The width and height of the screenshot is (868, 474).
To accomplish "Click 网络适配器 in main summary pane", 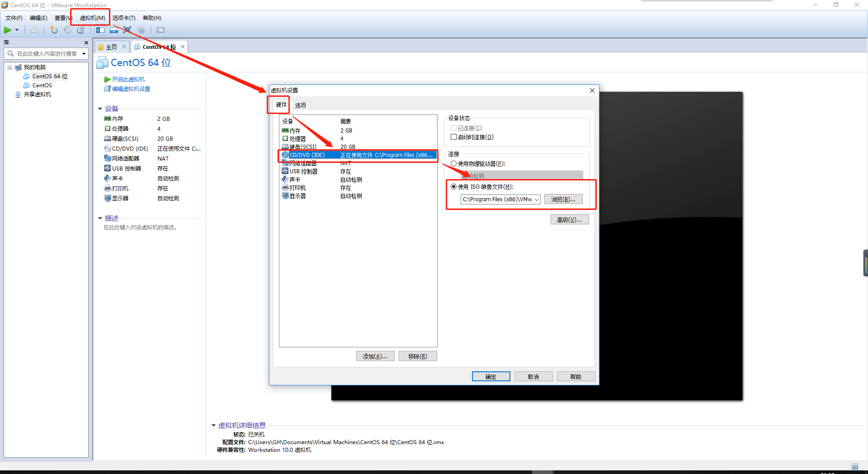I will (x=126, y=159).
